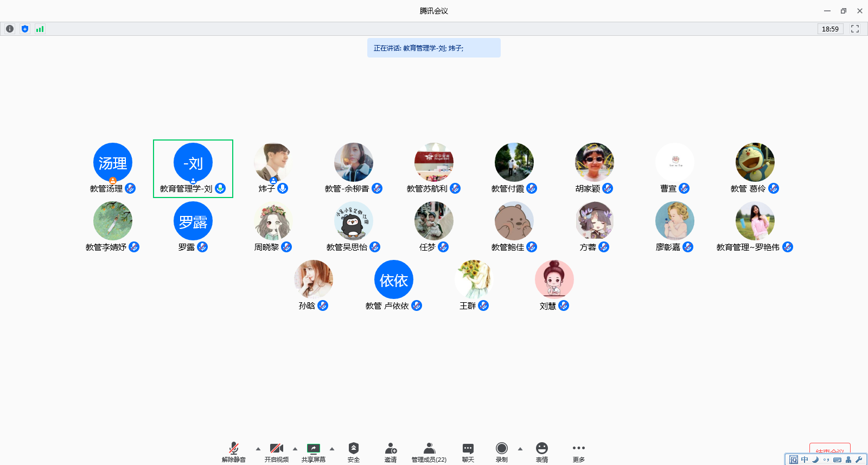This screenshot has width=868, height=465.
Task: Open 管理成员(22) member management
Action: [x=429, y=451]
